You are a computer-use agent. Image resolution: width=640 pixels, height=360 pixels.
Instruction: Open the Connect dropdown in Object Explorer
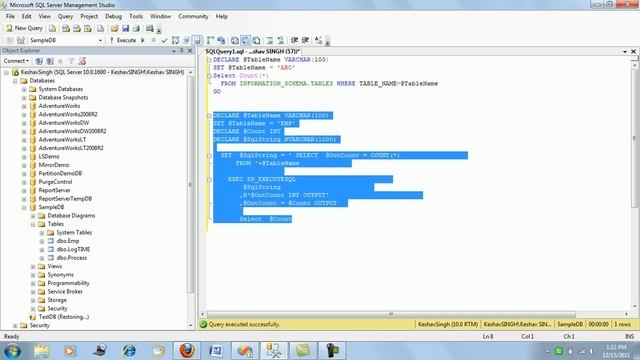coord(16,61)
